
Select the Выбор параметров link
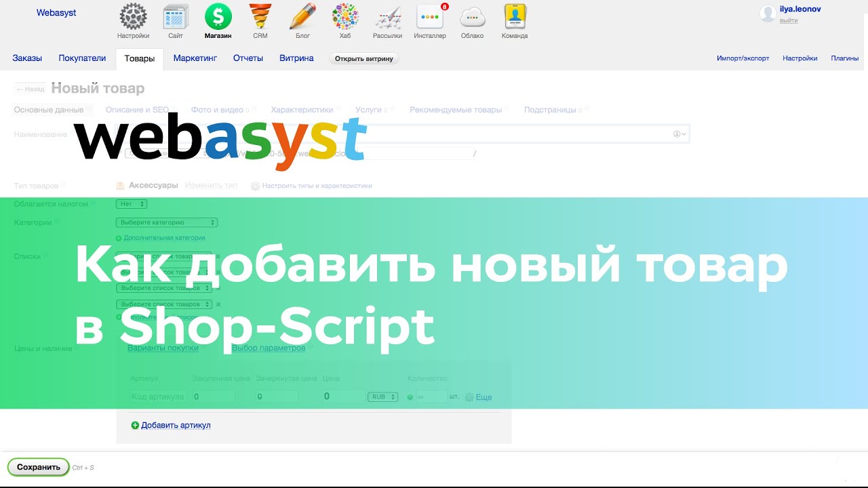269,348
